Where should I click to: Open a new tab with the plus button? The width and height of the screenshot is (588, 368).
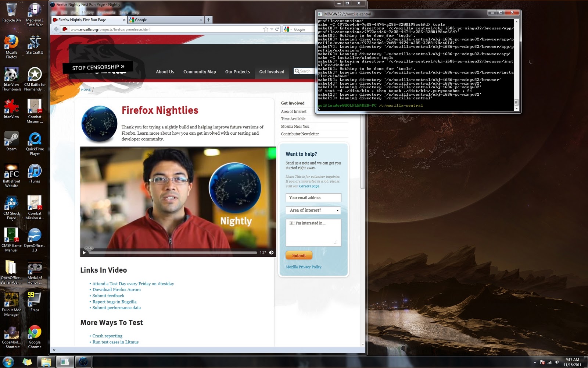pos(208,20)
